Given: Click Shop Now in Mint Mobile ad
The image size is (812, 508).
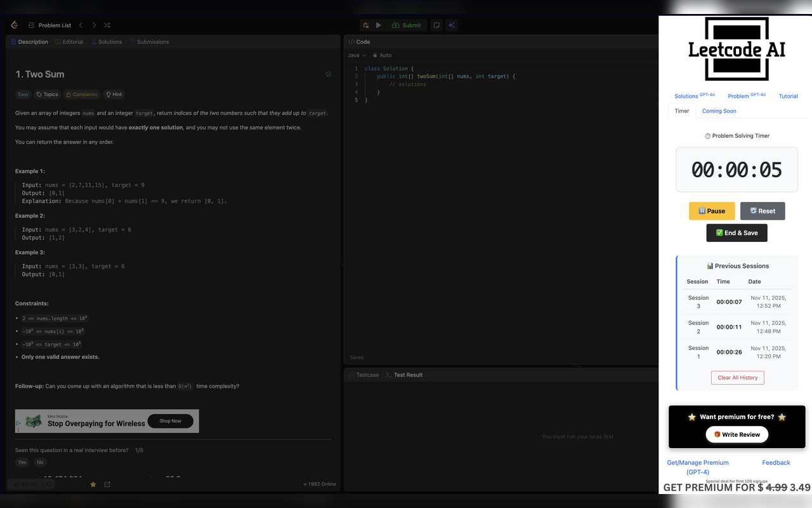Looking at the screenshot, I should (x=170, y=421).
